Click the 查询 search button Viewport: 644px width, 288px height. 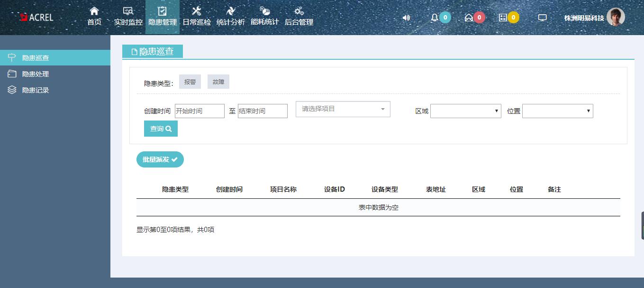tap(161, 128)
